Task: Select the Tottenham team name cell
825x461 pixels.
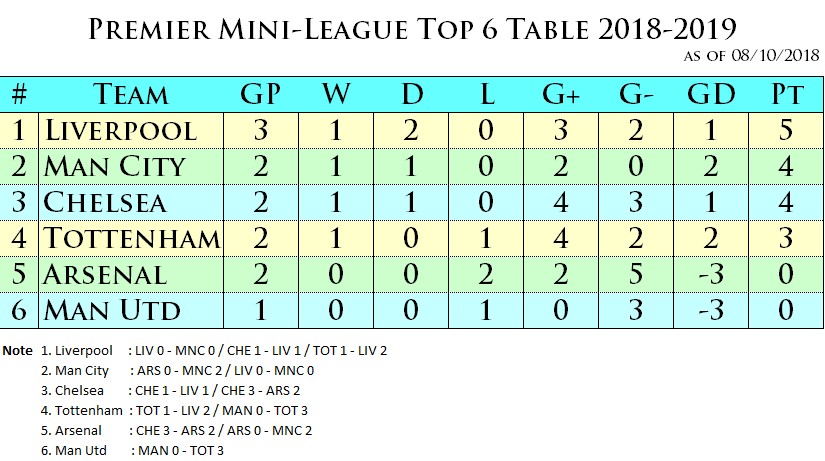Action: [x=130, y=238]
